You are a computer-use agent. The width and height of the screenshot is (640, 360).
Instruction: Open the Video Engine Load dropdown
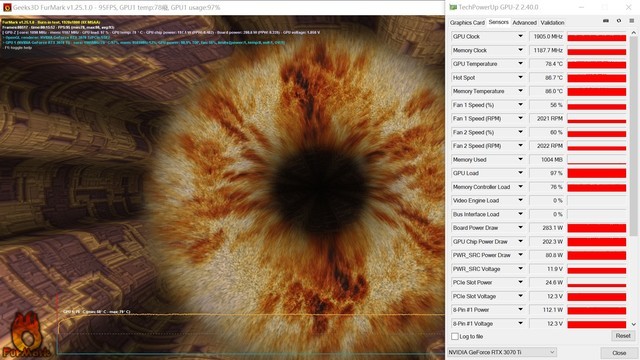[x=520, y=200]
